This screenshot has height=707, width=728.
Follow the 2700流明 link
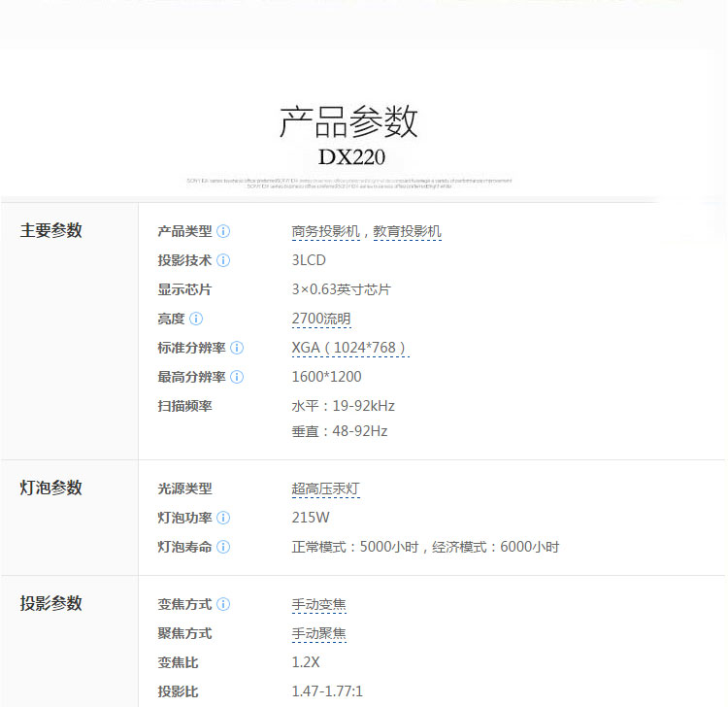pyautogui.click(x=321, y=319)
